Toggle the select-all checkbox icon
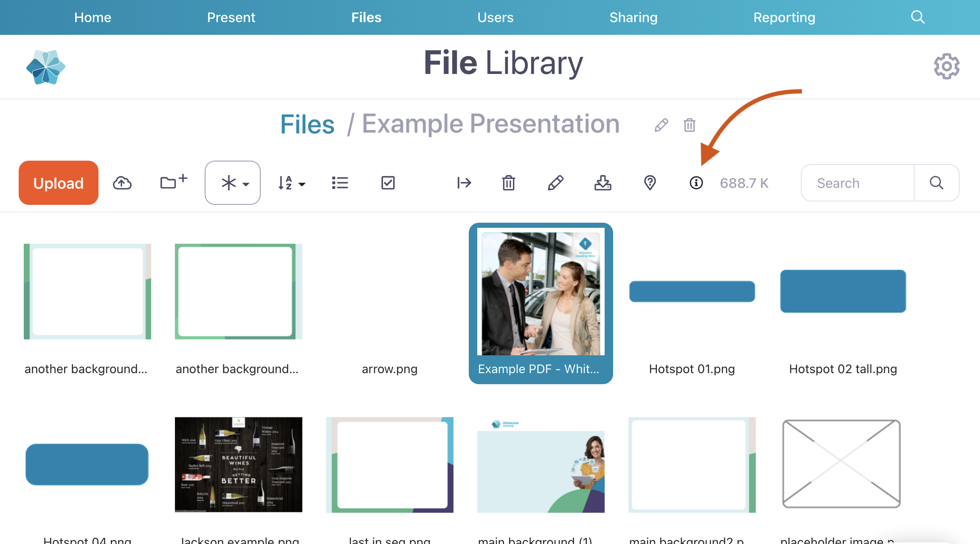 coord(388,183)
